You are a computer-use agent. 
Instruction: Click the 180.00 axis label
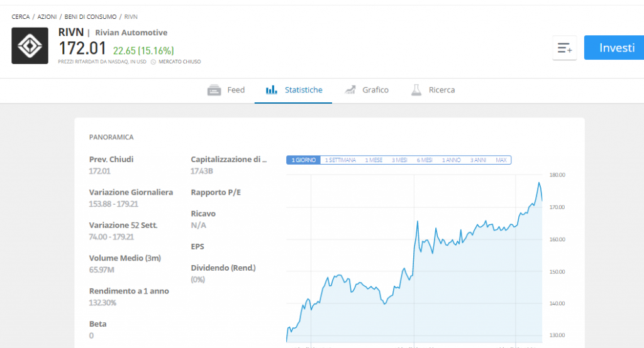557,175
